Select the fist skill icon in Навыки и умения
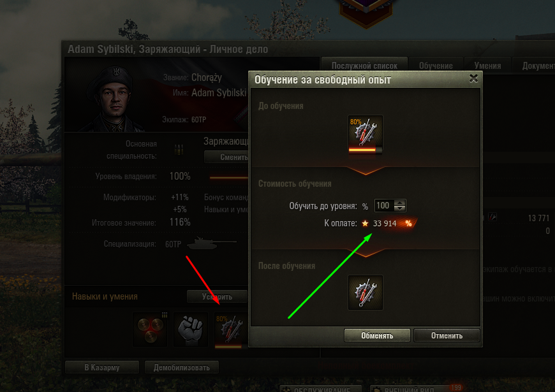The height and width of the screenshot is (392, 555). tap(191, 329)
